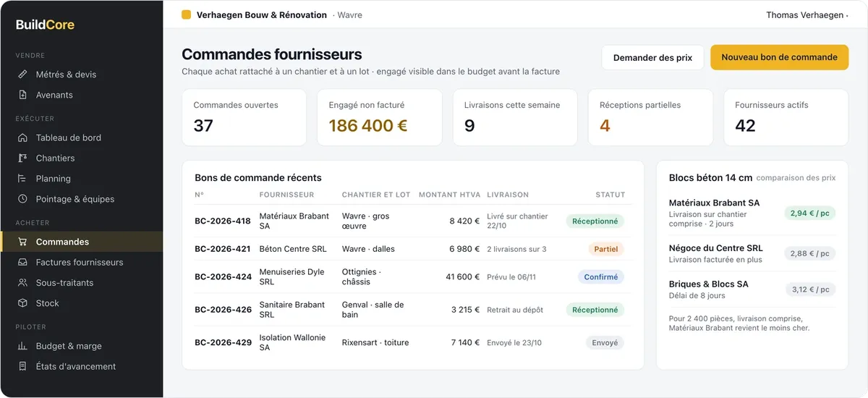Open Thomas Verhaegen user menu
Screen dimensions: 868x398
[807, 14]
